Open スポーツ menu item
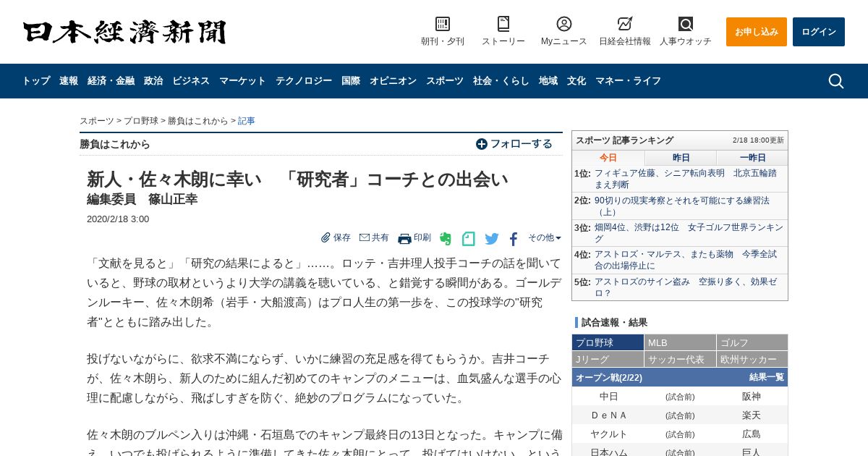The height and width of the screenshot is (456, 868). [445, 81]
